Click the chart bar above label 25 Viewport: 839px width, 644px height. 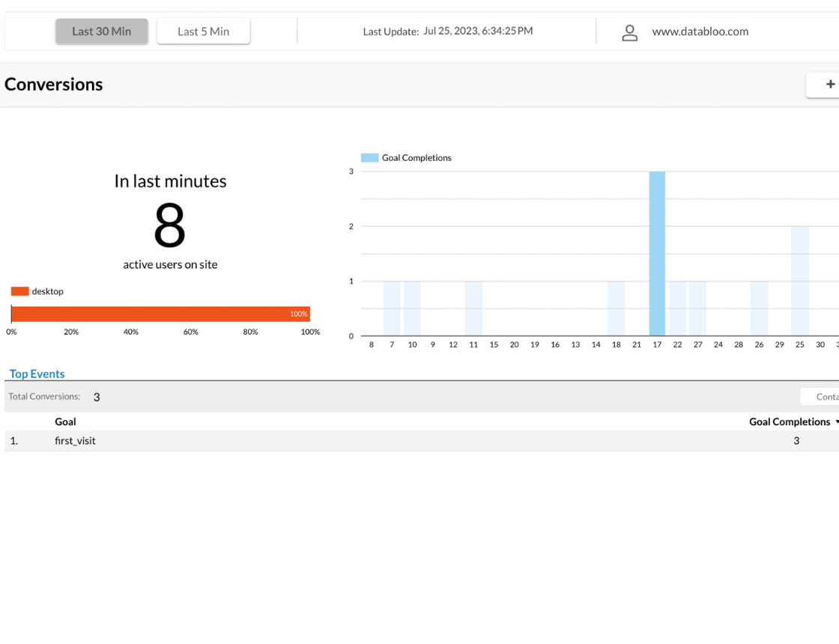[799, 281]
